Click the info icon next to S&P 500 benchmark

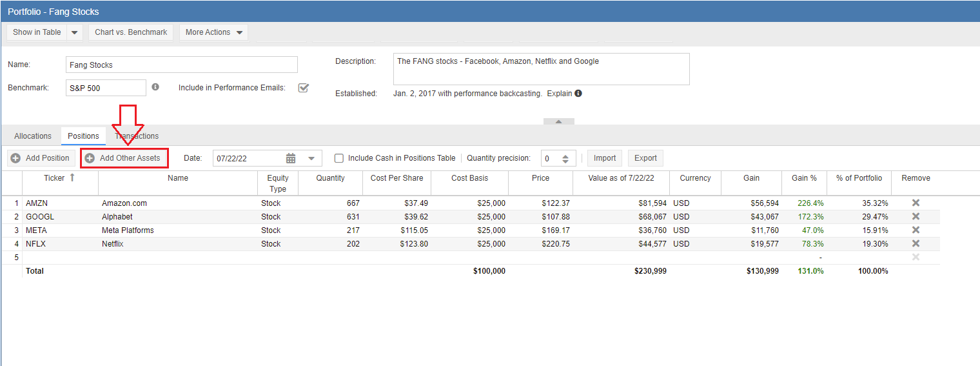click(x=155, y=87)
